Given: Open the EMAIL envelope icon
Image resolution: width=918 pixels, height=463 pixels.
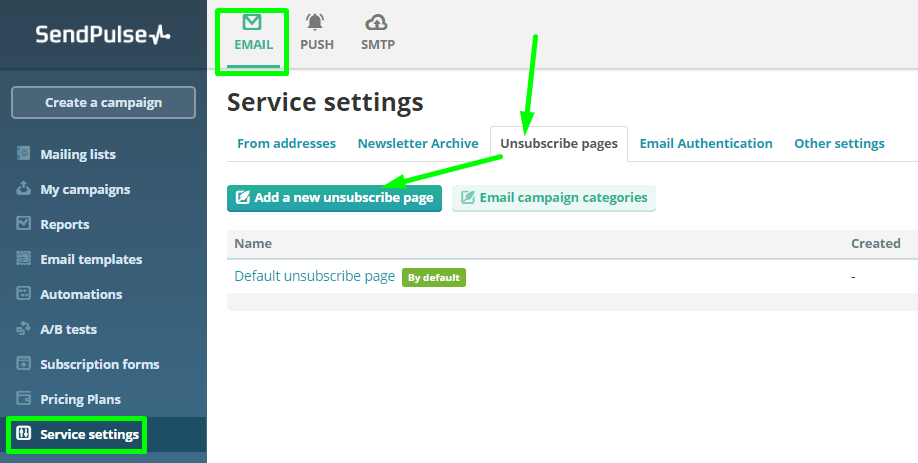Looking at the screenshot, I should tap(252, 23).
